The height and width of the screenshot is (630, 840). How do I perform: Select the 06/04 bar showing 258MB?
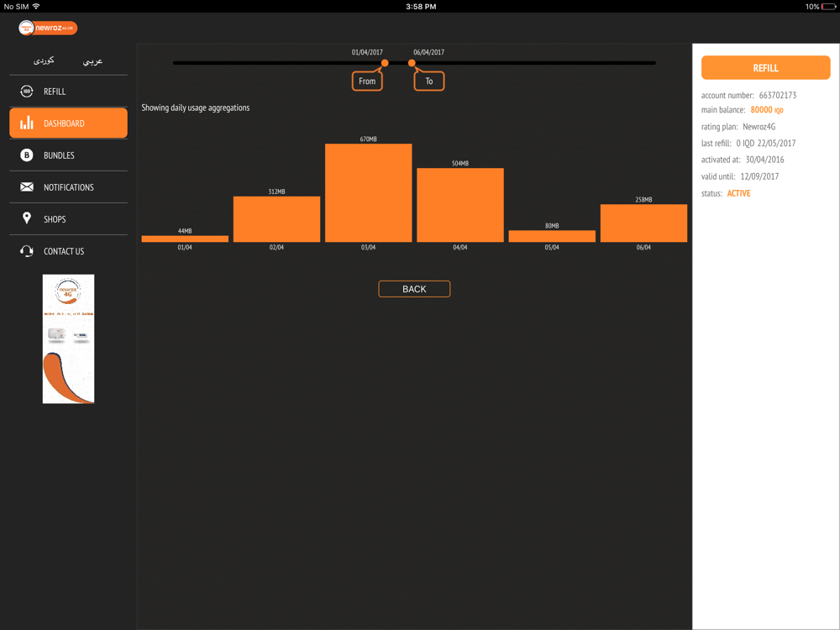coord(643,223)
